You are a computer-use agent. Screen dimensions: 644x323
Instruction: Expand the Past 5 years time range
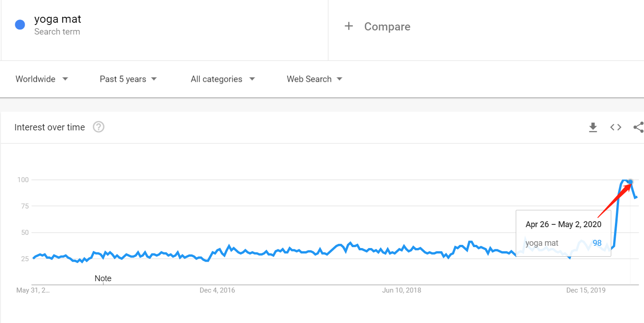pyautogui.click(x=128, y=79)
